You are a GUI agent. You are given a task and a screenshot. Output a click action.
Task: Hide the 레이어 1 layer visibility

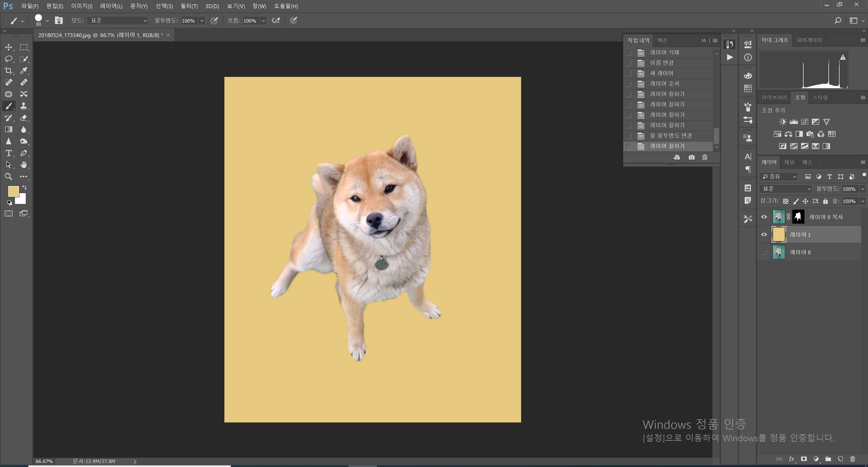764,235
